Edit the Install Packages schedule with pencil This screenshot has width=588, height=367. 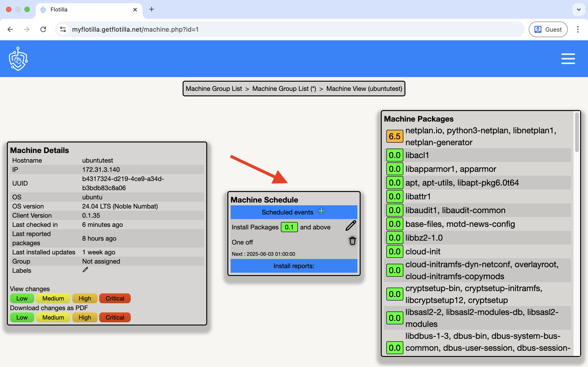click(351, 226)
